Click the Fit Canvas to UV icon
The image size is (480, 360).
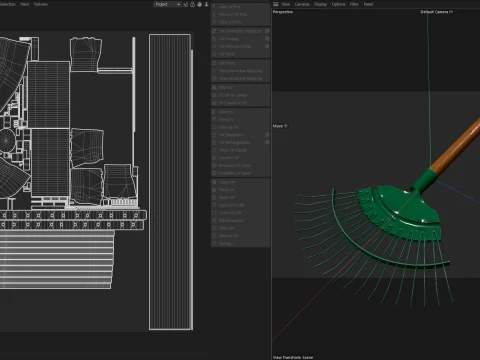pos(214,103)
